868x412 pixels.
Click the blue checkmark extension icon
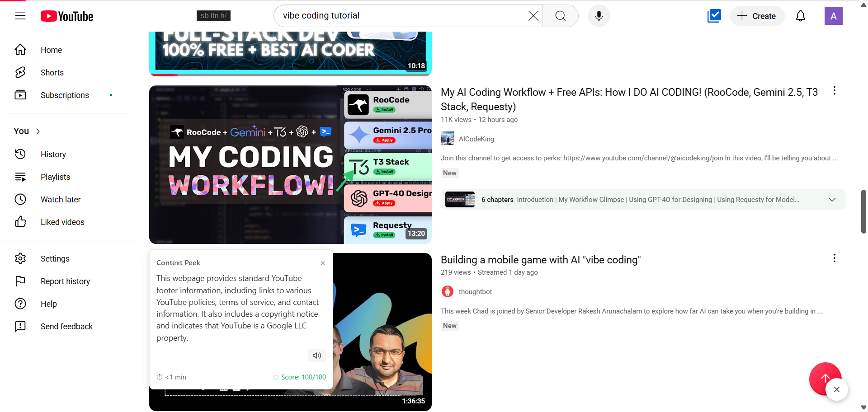pos(714,16)
